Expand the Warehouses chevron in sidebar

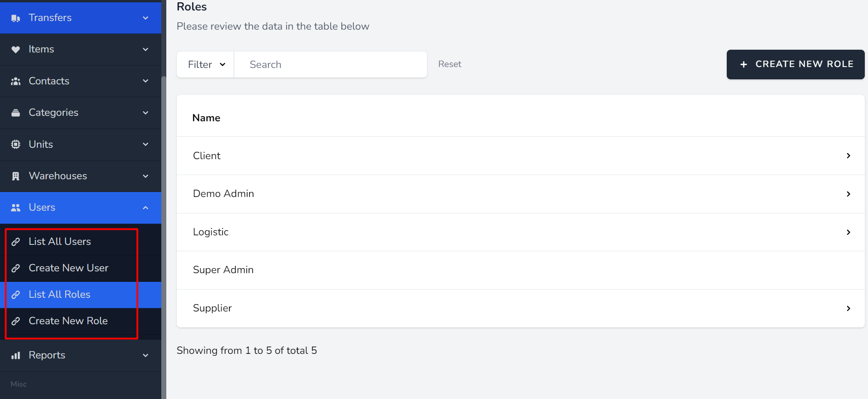(145, 176)
